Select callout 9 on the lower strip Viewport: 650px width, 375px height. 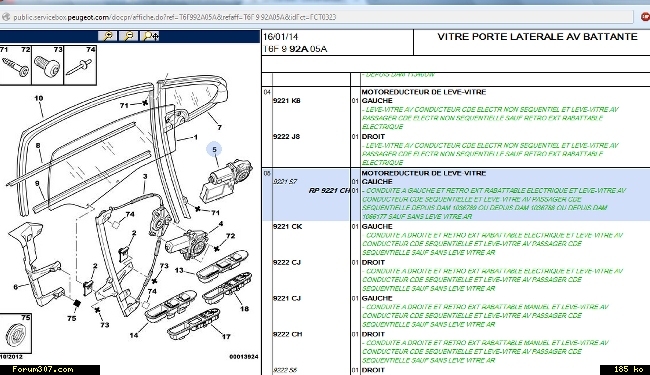click(37, 183)
